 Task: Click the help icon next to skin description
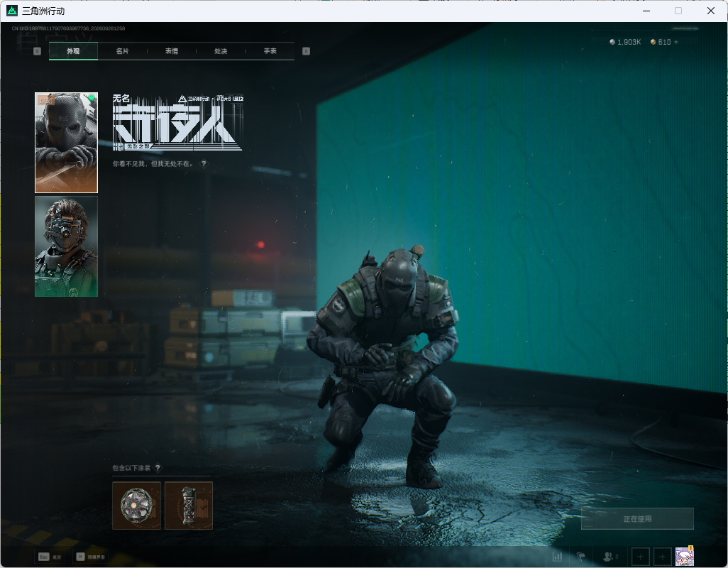coord(204,163)
